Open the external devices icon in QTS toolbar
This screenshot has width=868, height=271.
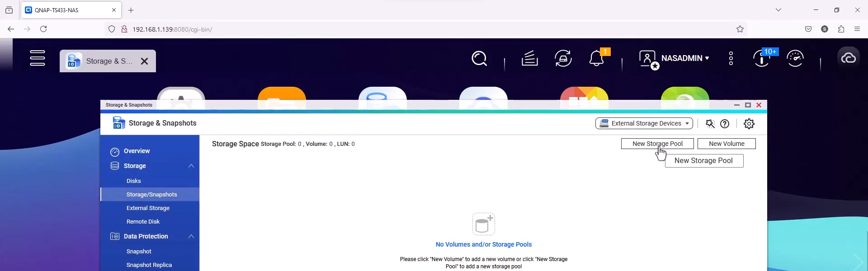pos(563,58)
